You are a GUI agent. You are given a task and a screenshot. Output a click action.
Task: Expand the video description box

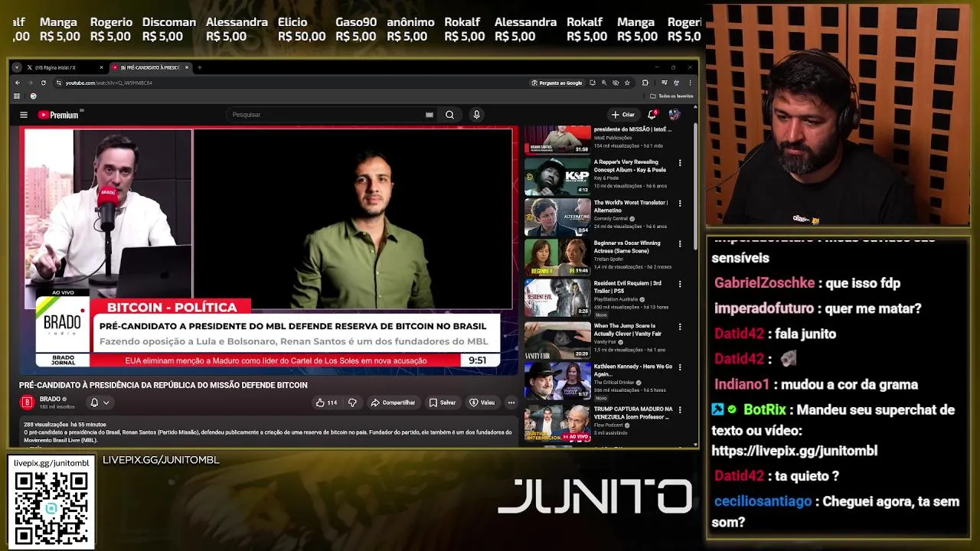(x=268, y=432)
